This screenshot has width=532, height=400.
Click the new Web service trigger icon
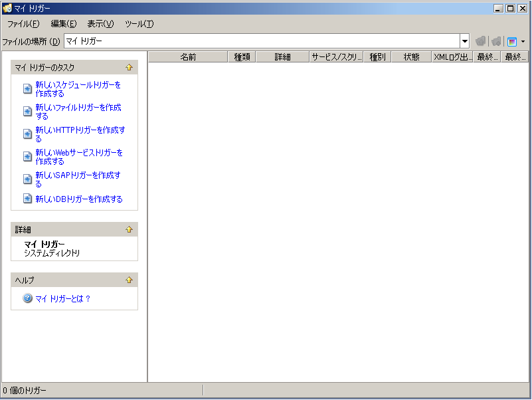pos(28,157)
